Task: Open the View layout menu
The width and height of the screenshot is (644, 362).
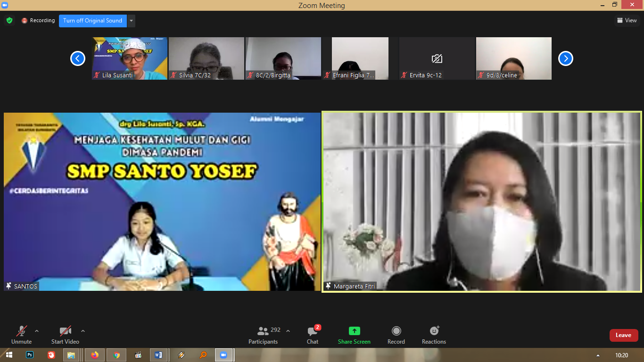Action: [627, 20]
